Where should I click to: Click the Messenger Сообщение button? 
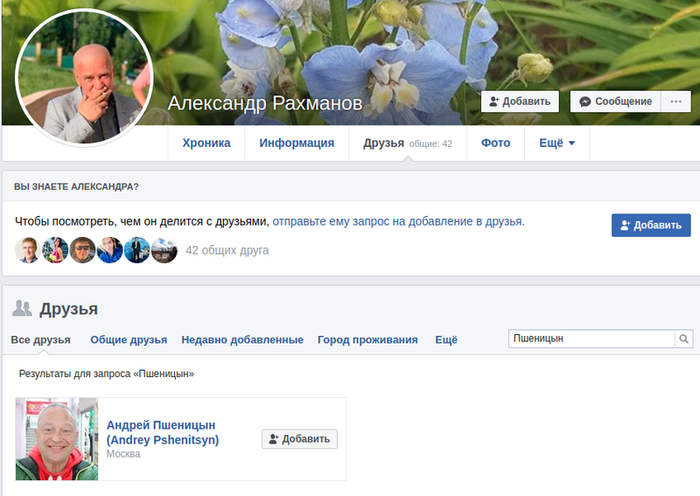[x=615, y=101]
